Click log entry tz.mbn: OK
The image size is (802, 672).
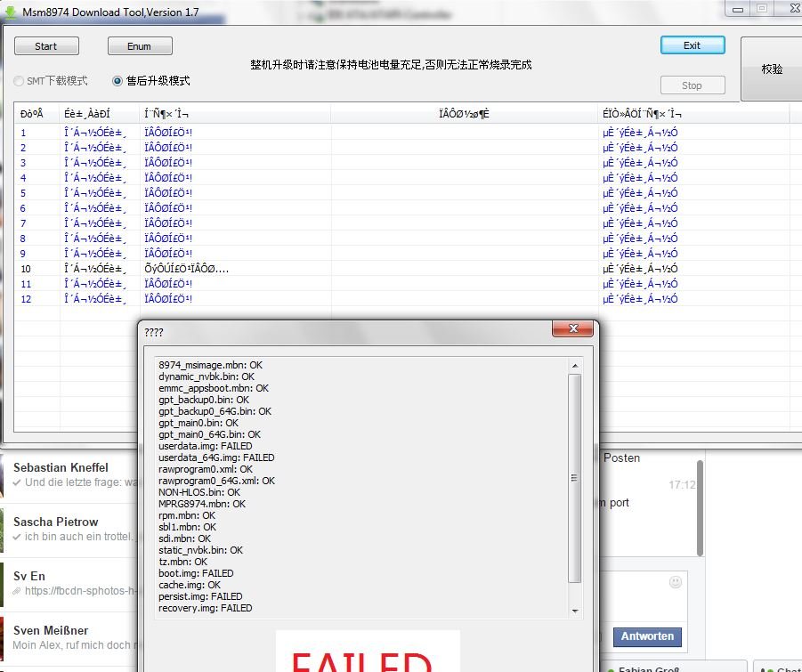pos(183,562)
